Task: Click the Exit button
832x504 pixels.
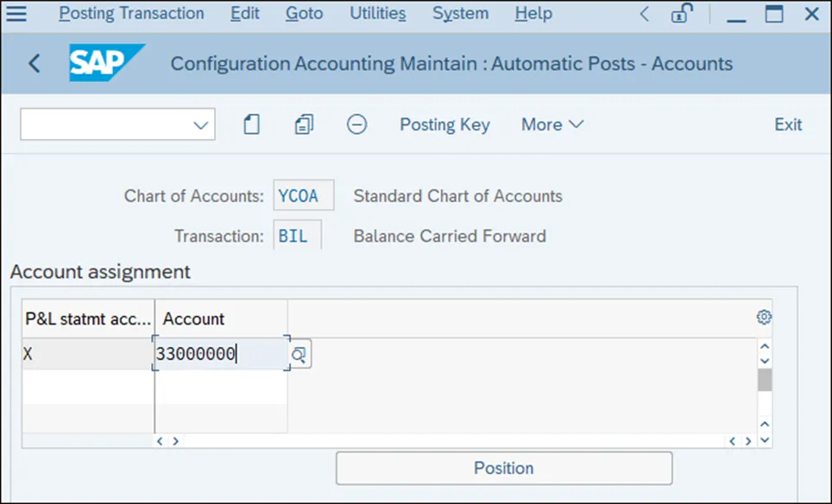Action: click(788, 124)
